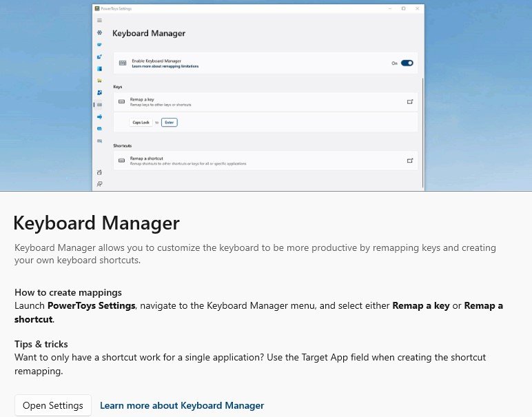This screenshot has height=417, width=532.
Task: Open the Welcome to PowerToys sidebar icon
Action: 99,172
